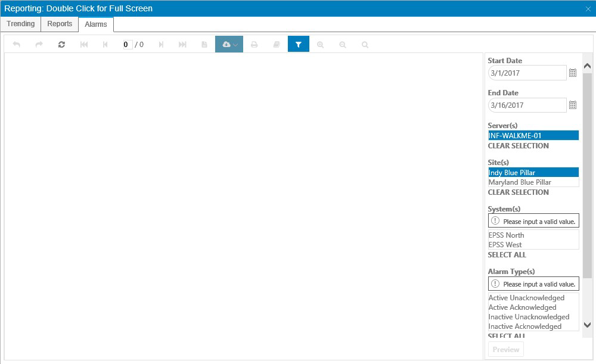596x364 pixels.
Task: Switch to the Trending tab
Action: coord(20,24)
